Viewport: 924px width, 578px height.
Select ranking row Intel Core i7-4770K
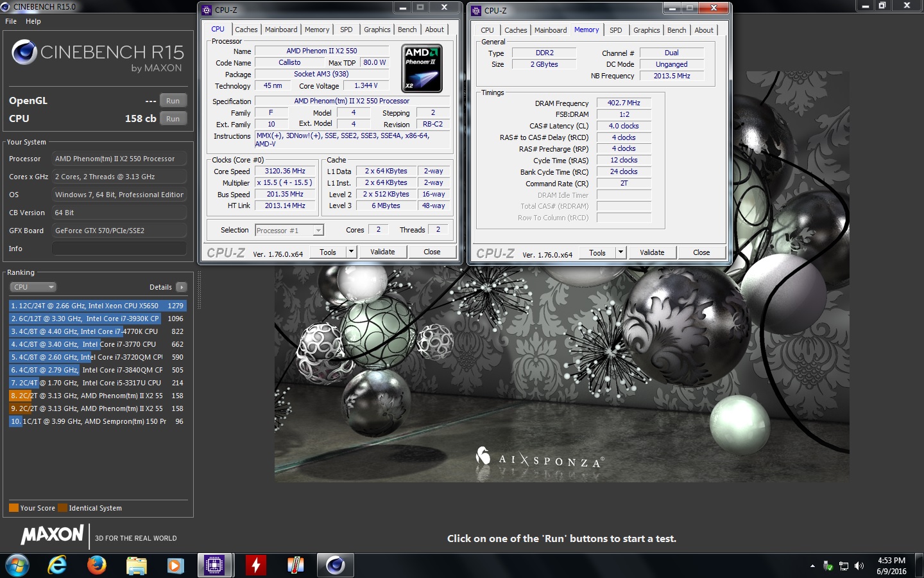pyautogui.click(x=98, y=331)
